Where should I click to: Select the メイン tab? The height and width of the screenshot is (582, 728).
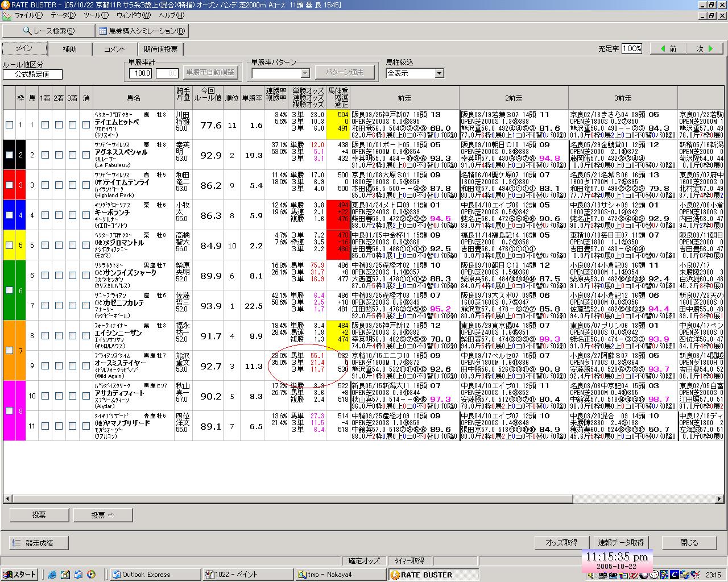pyautogui.click(x=24, y=49)
